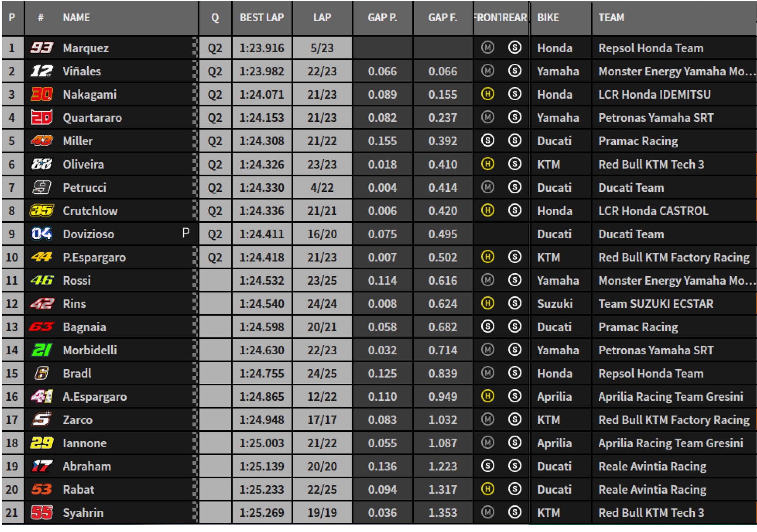Click Marquez's medium front tyre icon
The image size is (757, 532).
pos(488,48)
